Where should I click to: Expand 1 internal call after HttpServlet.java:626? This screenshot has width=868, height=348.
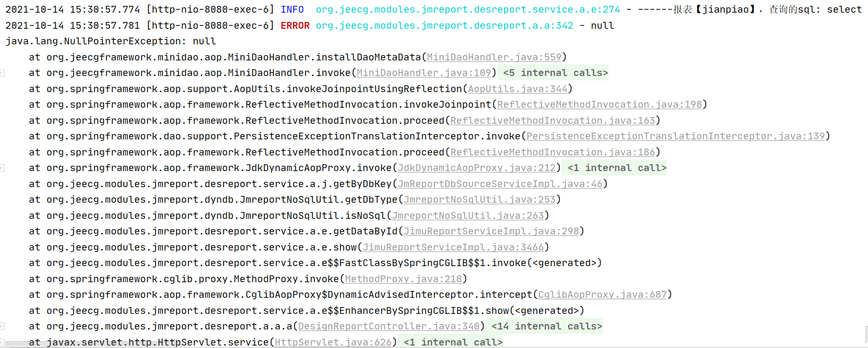point(453,342)
